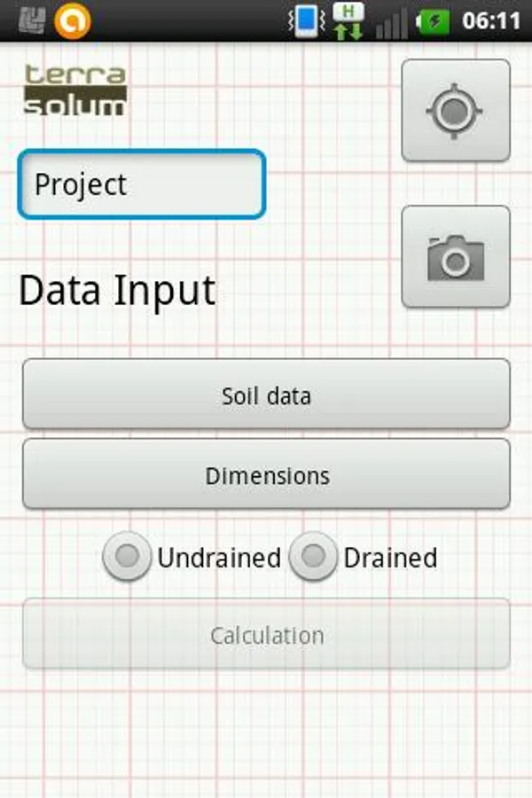Tap the 06:11 clock in status bar
The height and width of the screenshot is (798, 532).
(x=491, y=21)
